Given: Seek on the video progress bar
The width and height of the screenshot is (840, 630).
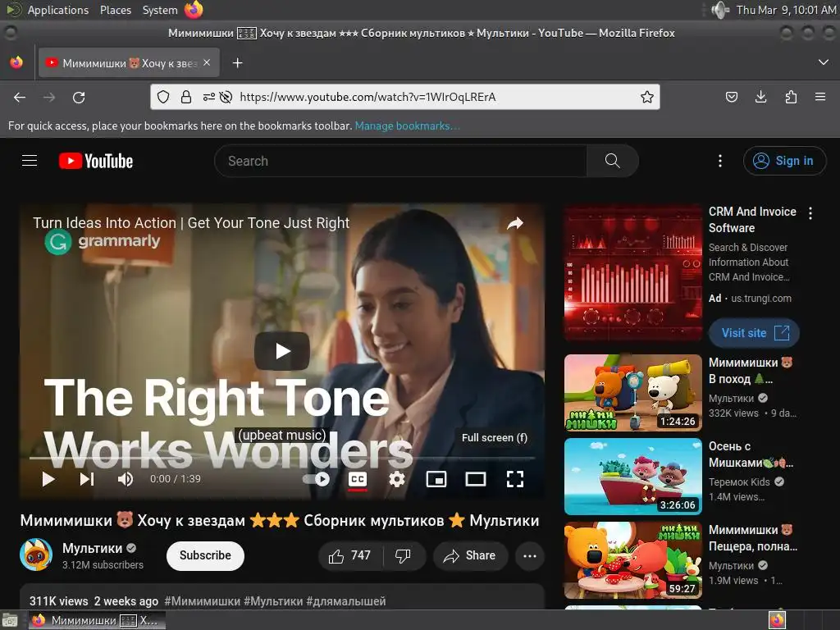Looking at the screenshot, I should tap(282, 459).
